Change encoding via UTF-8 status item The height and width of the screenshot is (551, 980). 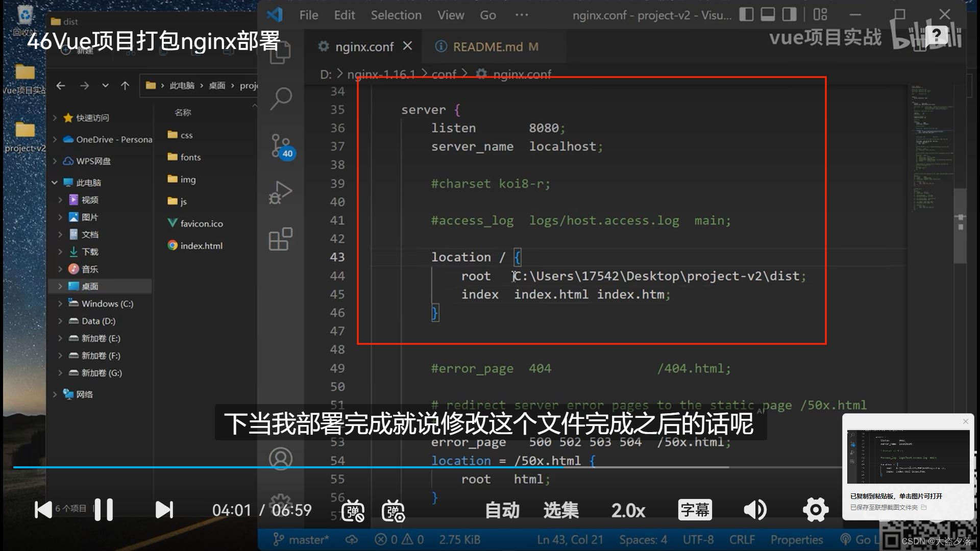[x=698, y=540]
